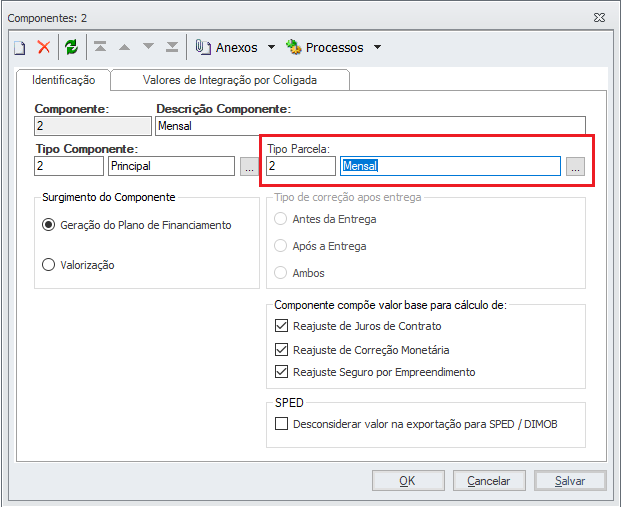The width and height of the screenshot is (622, 507).
Task: Click the red X delete icon
Action: coord(44,47)
